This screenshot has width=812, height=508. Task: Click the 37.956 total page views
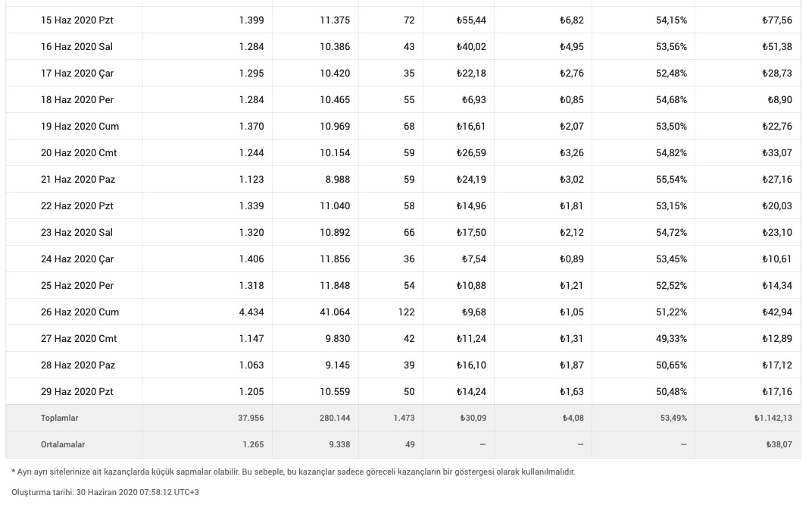pyautogui.click(x=251, y=418)
